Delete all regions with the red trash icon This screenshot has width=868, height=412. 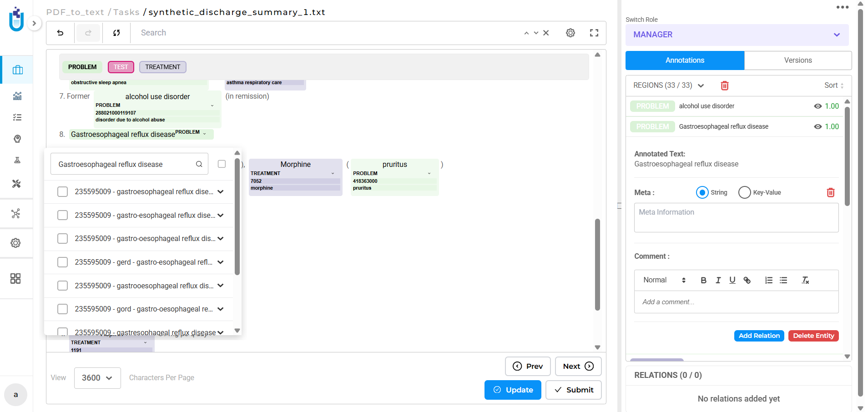coord(725,85)
